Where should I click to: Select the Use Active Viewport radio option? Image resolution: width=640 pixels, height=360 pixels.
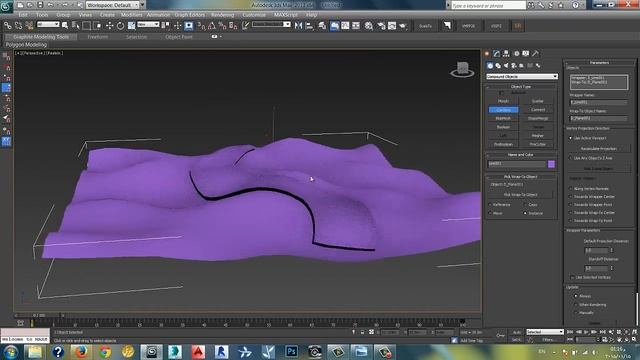tap(571, 138)
